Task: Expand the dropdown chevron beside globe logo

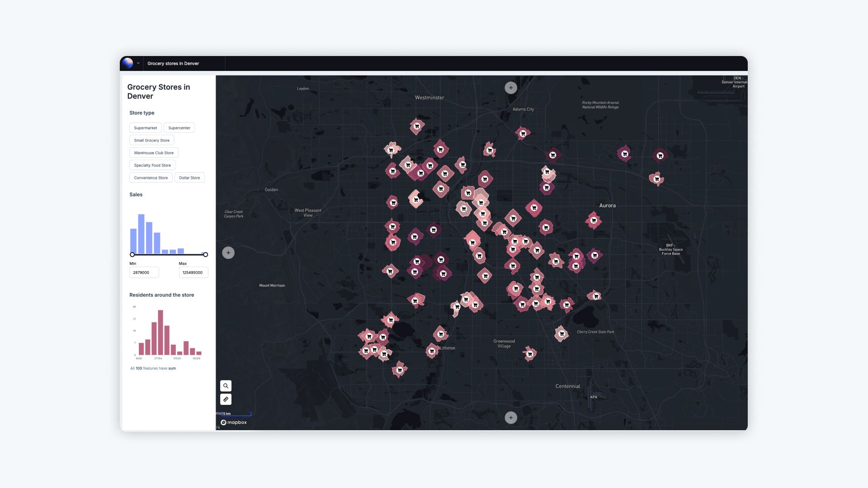Action: 138,63
